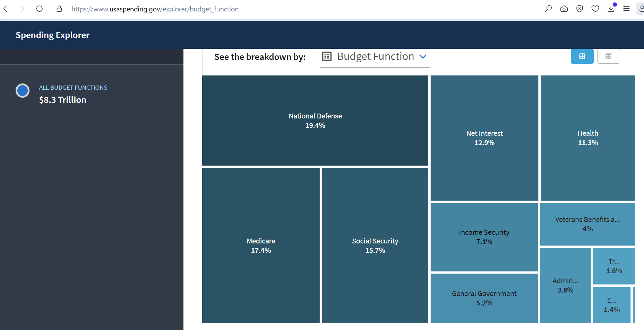Viewport: 644px width, 330px height.
Task: Click the ALL BUDGET FUNCTIONS label
Action: [73, 88]
